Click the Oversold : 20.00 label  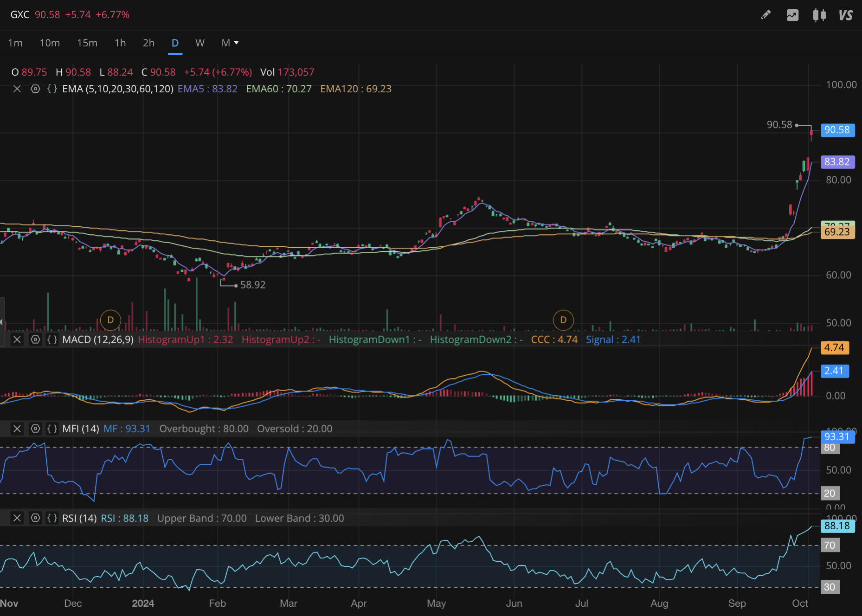(295, 429)
